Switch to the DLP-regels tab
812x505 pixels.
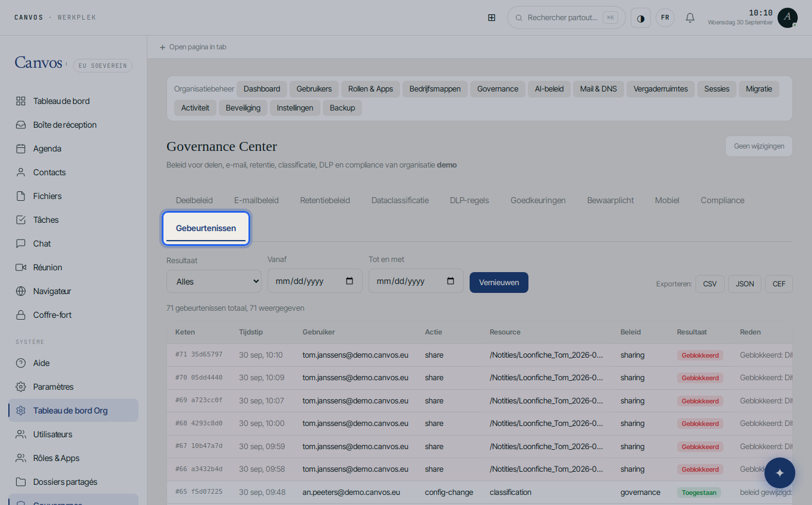point(470,200)
